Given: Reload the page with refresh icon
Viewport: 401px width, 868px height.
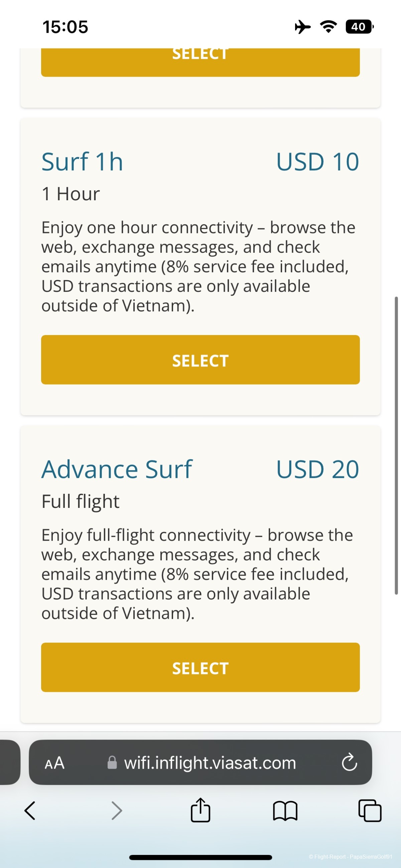Looking at the screenshot, I should point(349,762).
